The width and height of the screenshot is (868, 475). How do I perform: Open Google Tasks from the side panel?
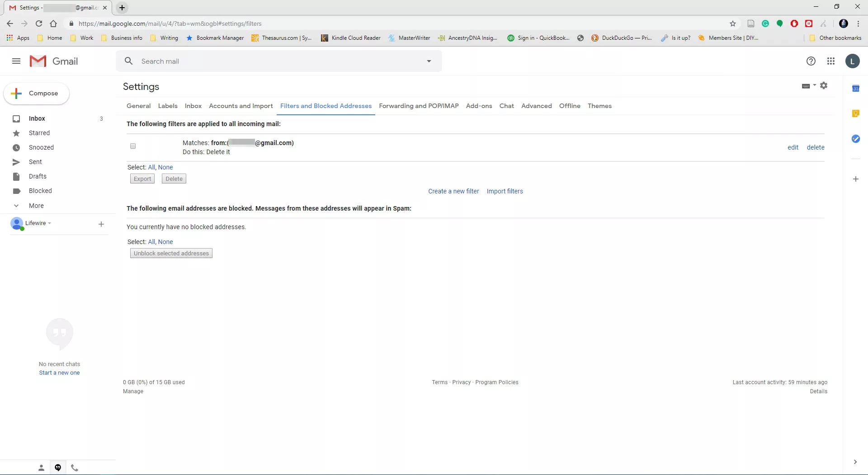[855, 139]
